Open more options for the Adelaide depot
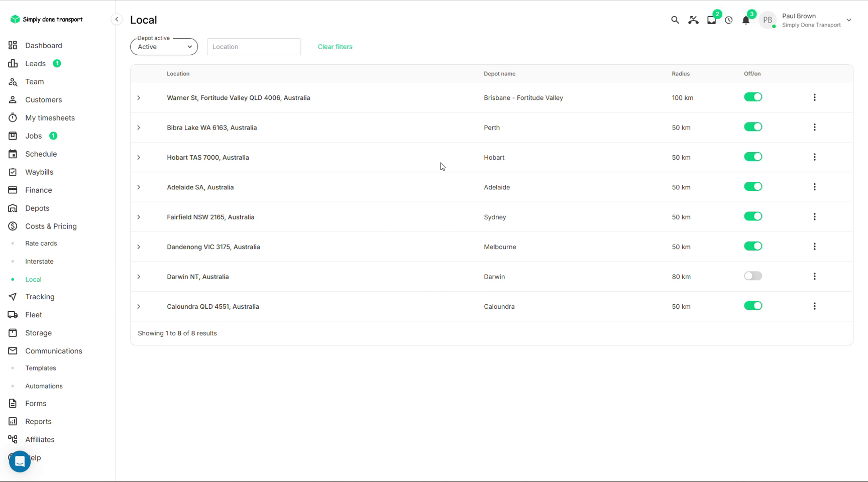 coord(814,187)
